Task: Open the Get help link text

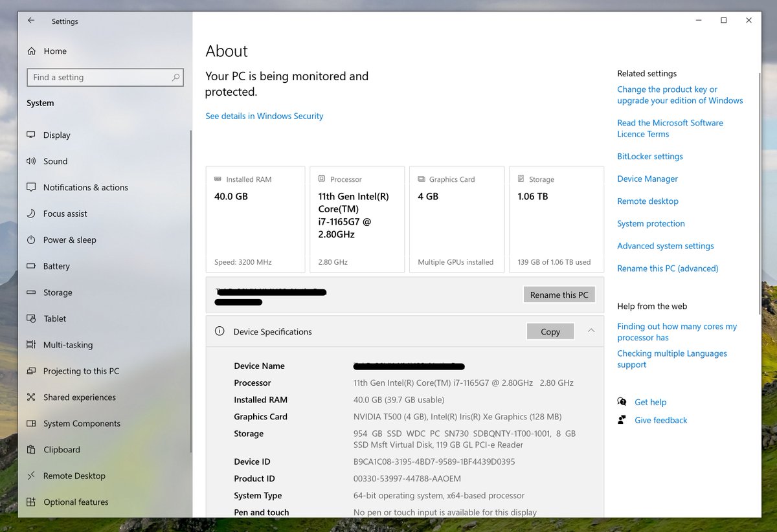Action: (650, 402)
